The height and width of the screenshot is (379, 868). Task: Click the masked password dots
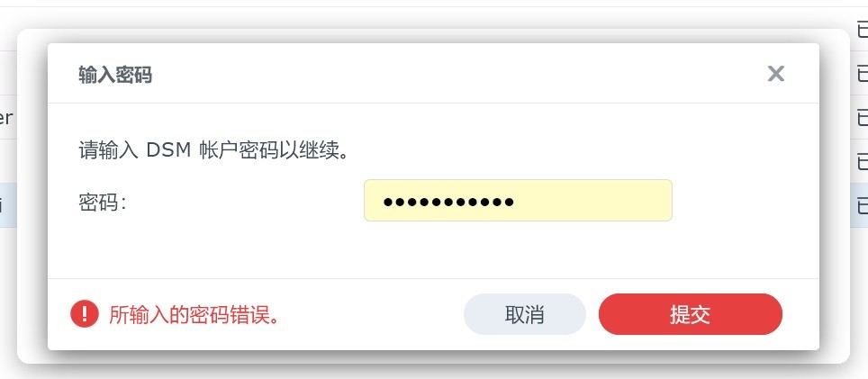coord(449,202)
